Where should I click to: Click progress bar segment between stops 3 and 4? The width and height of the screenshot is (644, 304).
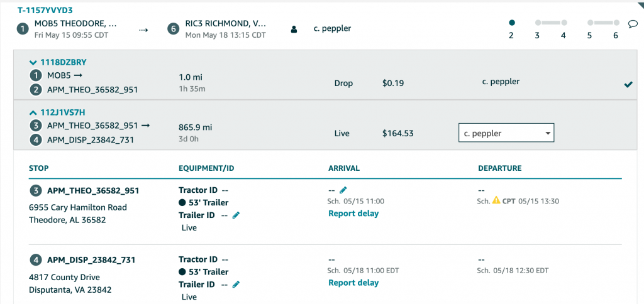tap(551, 23)
